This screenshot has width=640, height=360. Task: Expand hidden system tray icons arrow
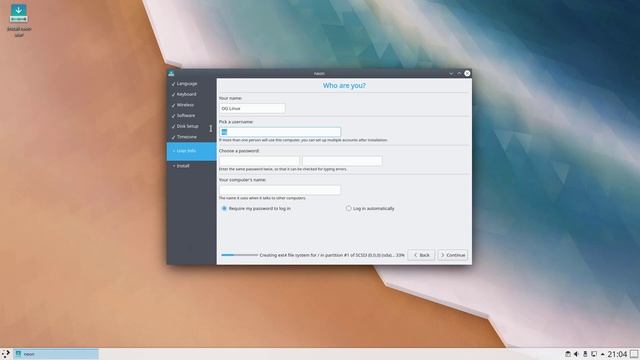pyautogui.click(x=602, y=354)
